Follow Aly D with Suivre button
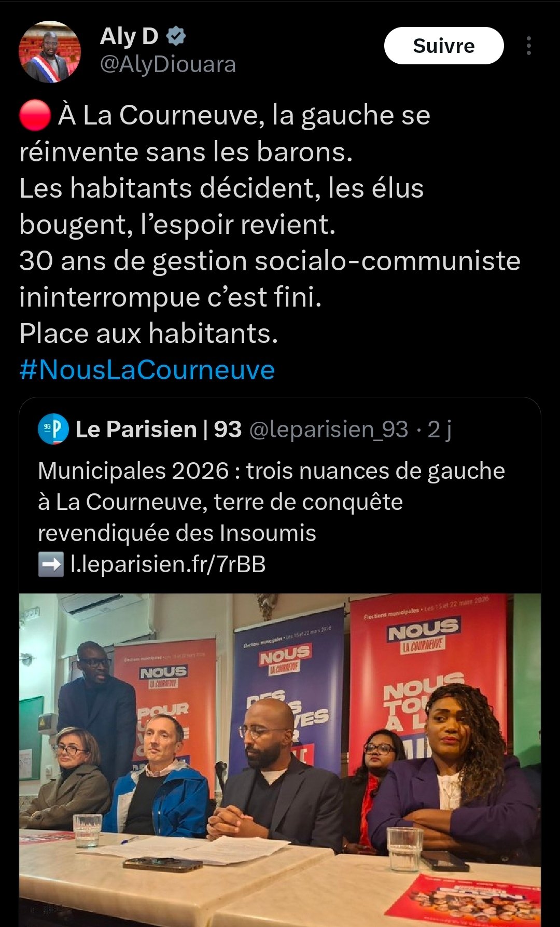The image size is (560, 927). [443, 46]
